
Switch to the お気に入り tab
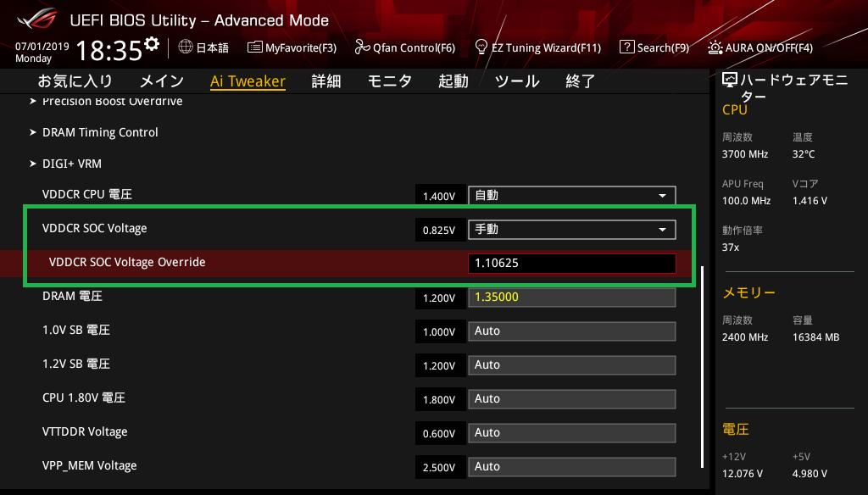point(75,81)
